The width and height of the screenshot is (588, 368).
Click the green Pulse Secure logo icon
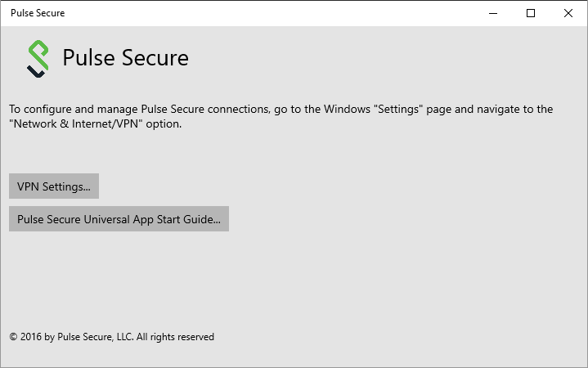(37, 59)
